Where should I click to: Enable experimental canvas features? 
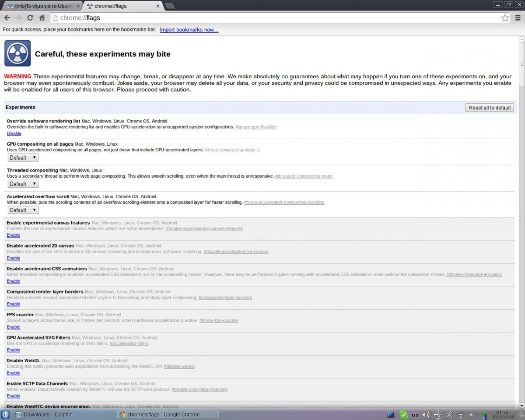pos(14,235)
